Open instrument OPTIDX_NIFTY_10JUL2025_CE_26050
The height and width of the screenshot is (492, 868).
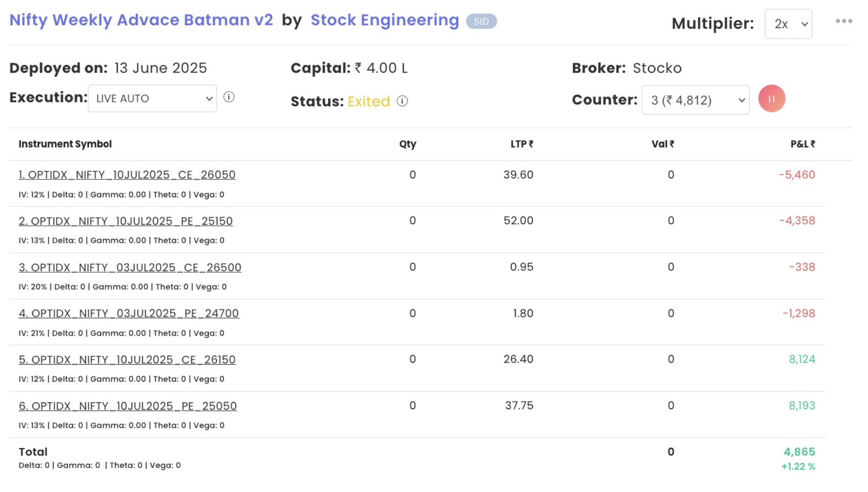click(127, 175)
